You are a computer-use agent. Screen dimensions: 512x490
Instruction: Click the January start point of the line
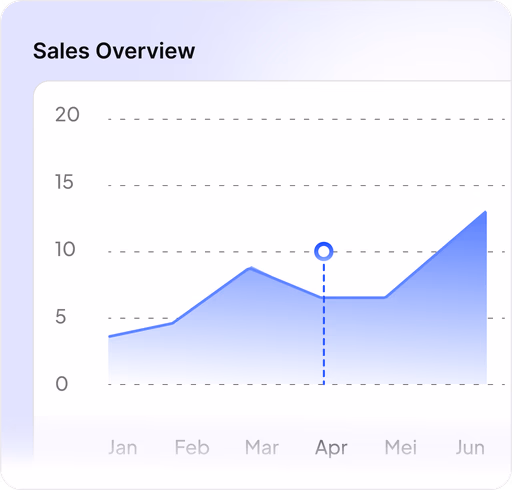[109, 336]
